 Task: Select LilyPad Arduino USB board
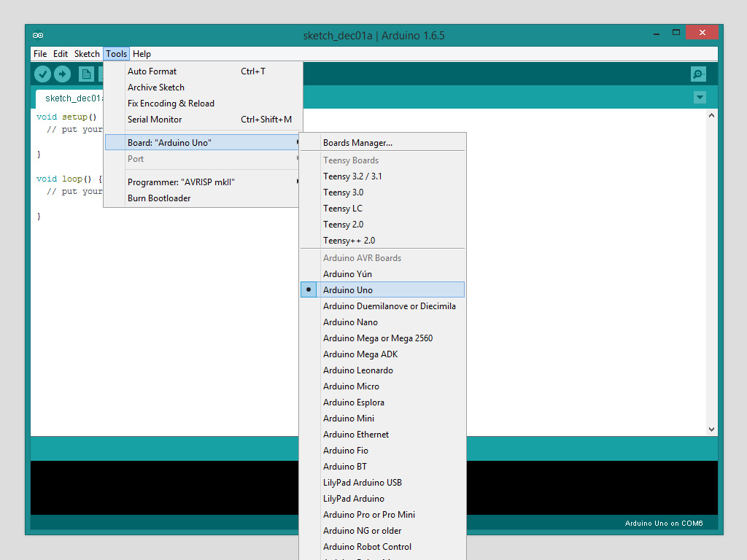click(382, 483)
